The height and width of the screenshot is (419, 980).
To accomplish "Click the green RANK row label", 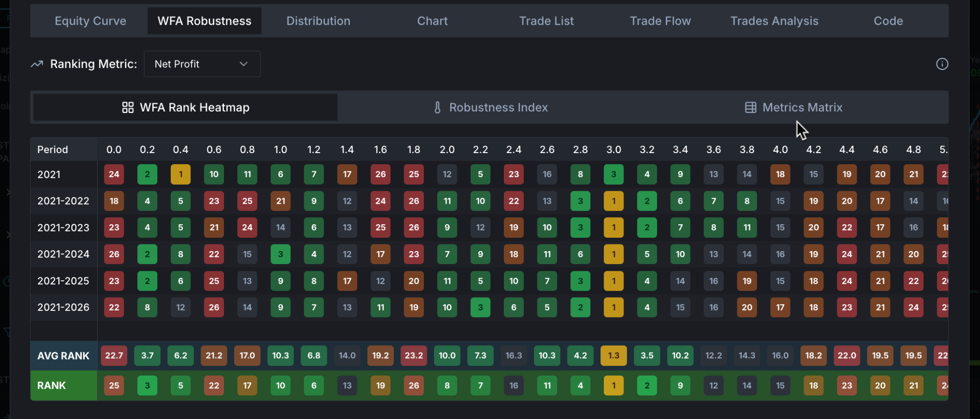I will [52, 386].
